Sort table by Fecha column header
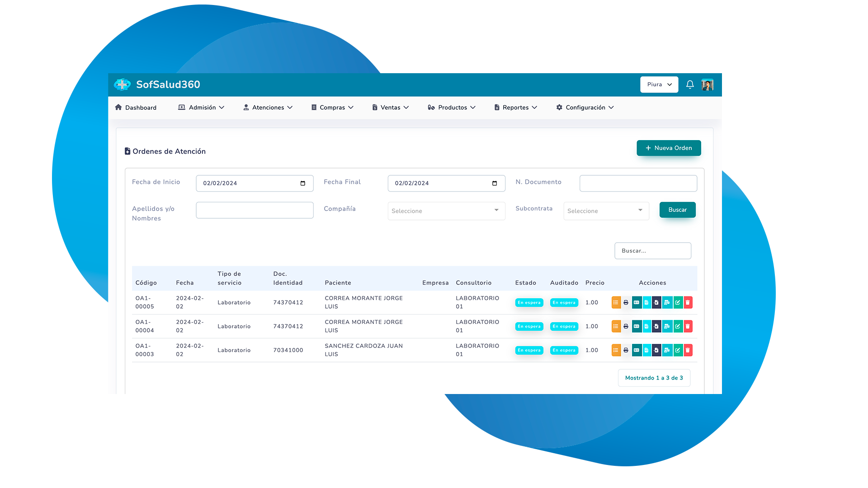Viewport: 868px width, 488px height. [x=185, y=283]
